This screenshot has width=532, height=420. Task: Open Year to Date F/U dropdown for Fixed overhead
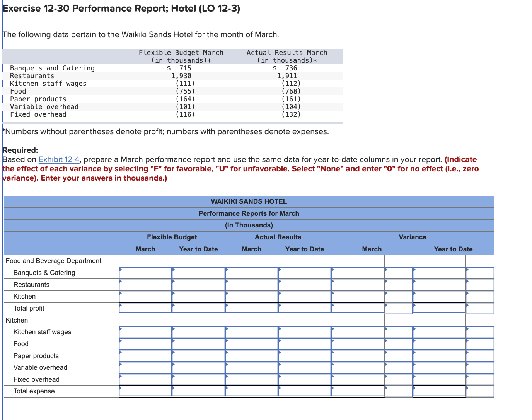pos(480,379)
